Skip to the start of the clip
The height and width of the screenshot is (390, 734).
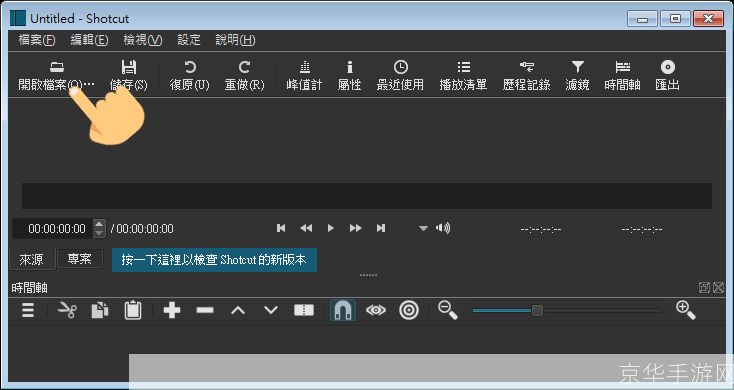tap(281, 228)
